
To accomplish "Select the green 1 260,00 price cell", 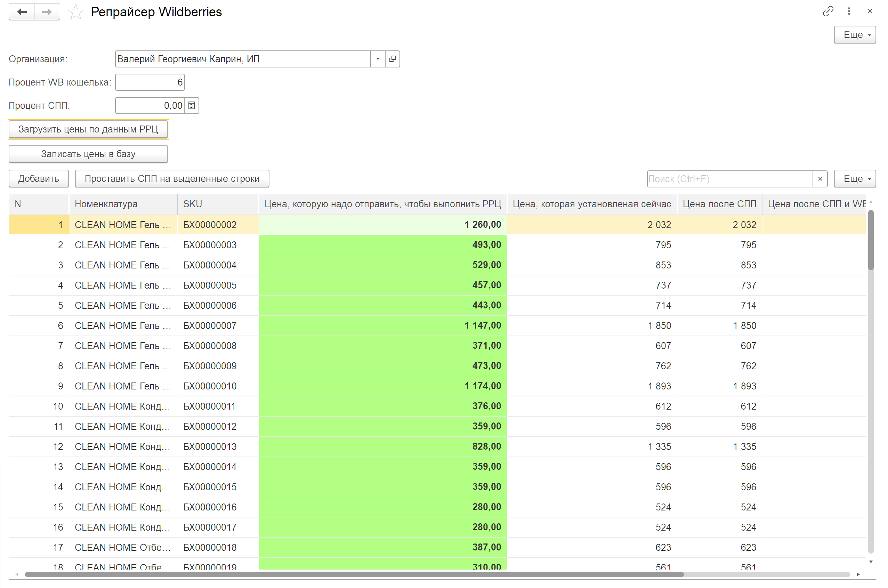I will (383, 225).
